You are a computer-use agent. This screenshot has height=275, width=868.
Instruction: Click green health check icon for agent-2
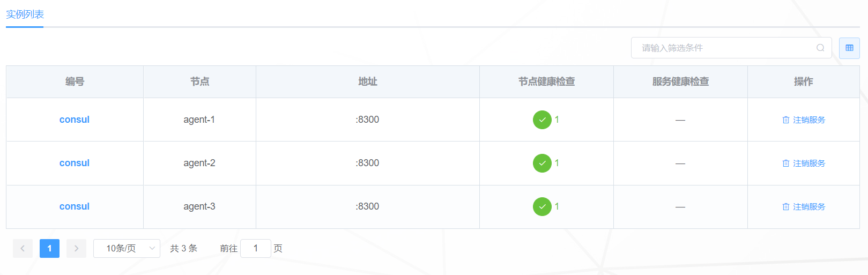(x=542, y=163)
